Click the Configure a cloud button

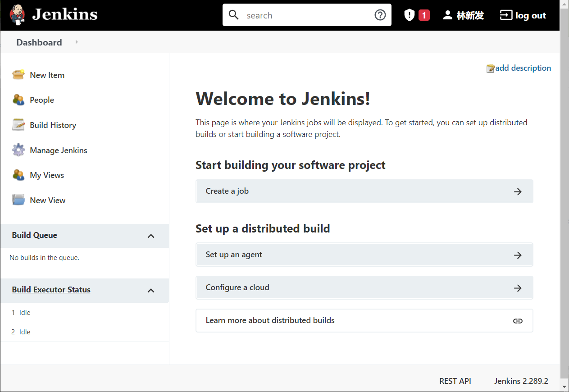364,287
